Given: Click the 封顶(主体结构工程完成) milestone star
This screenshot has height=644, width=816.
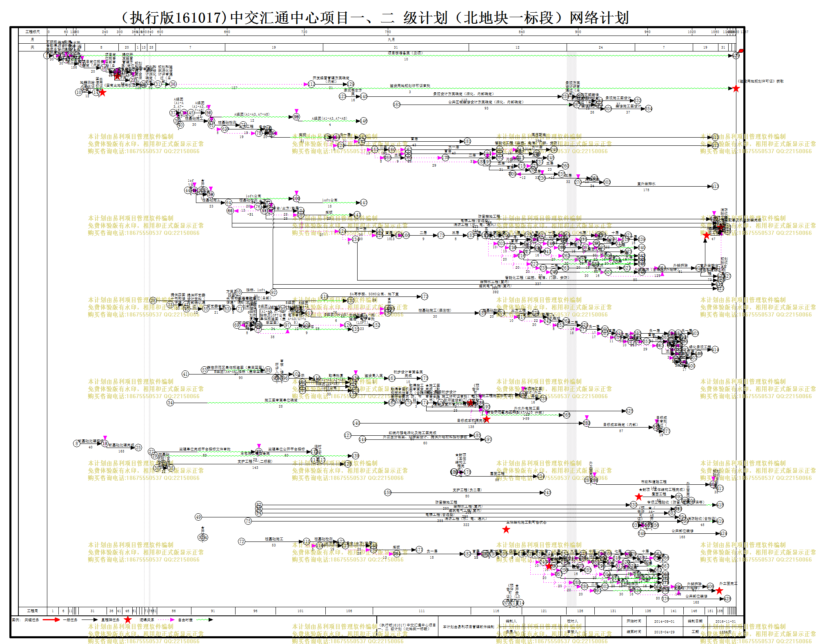Looking at the screenshot, I should pyautogui.click(x=639, y=497).
